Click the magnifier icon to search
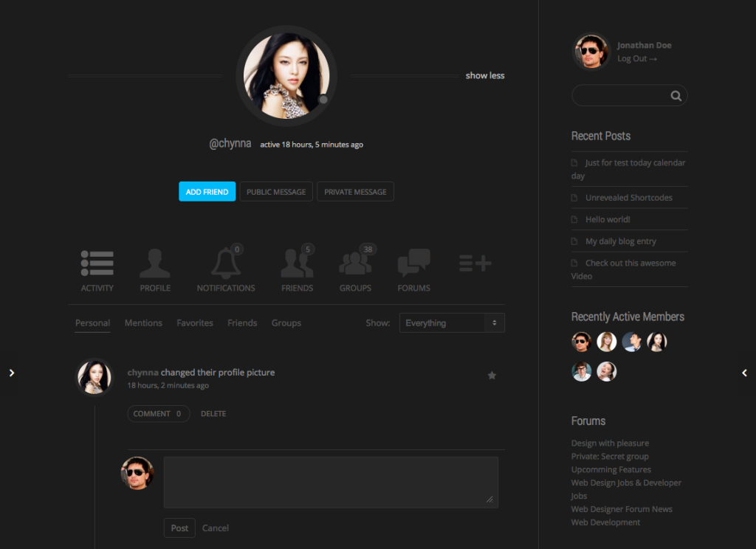756x549 pixels. [676, 95]
